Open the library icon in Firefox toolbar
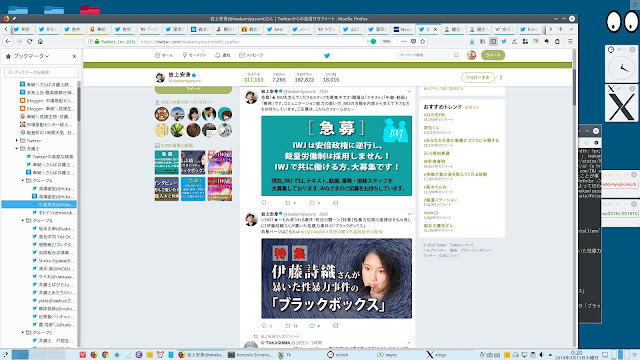Viewport: 640px width, 360px height. click(482, 41)
